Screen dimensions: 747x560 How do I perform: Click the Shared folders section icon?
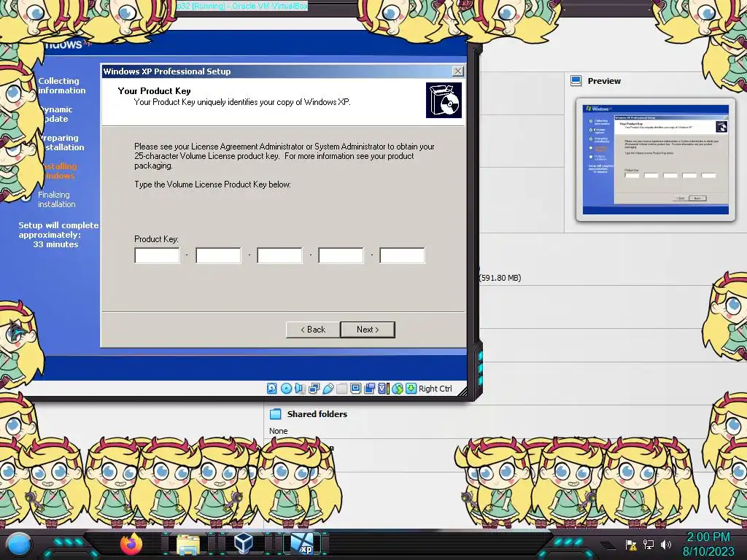pos(275,414)
